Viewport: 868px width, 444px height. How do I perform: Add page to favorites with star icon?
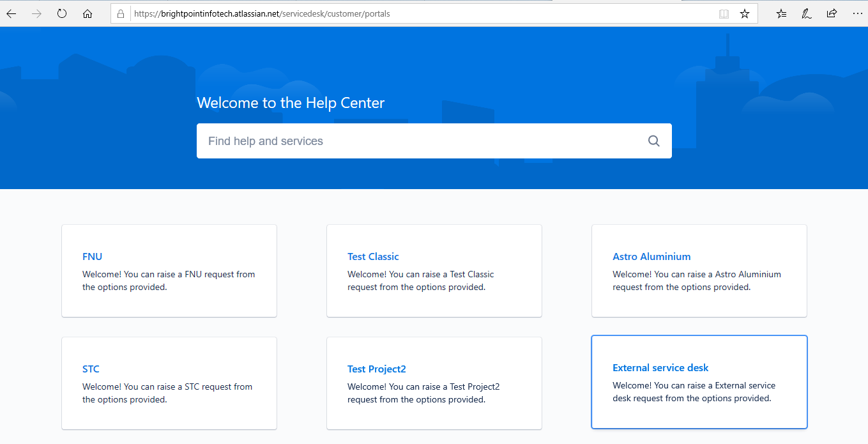pos(745,13)
